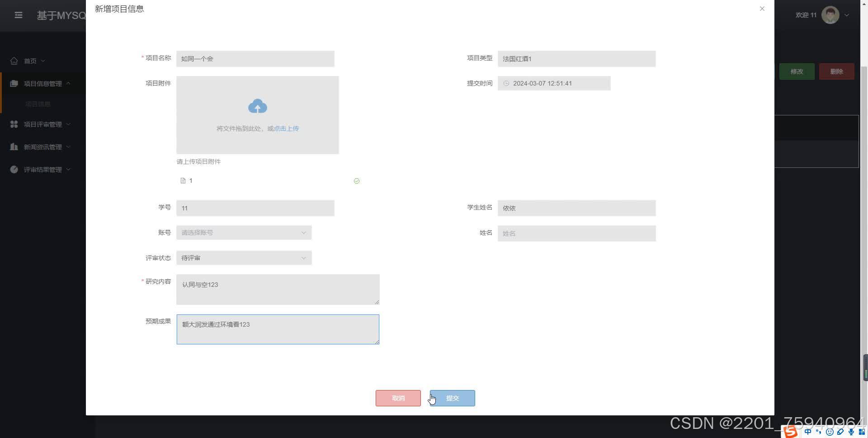Toggle the hamburger sidebar menu icon
868x438 pixels.
(19, 15)
